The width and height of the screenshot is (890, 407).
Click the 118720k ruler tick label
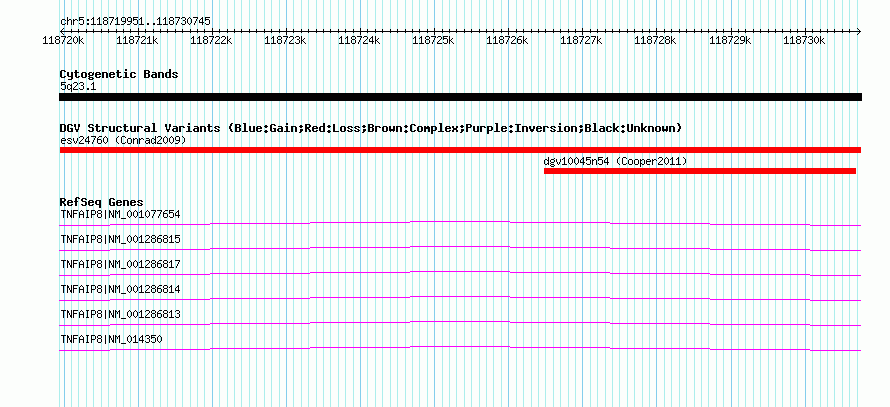click(x=64, y=40)
